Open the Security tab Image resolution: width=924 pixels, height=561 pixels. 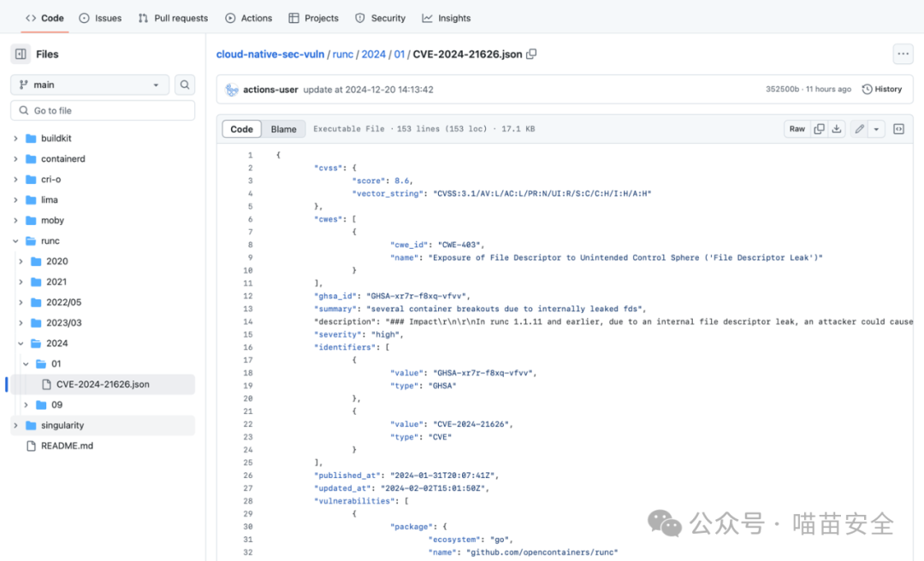click(x=381, y=18)
